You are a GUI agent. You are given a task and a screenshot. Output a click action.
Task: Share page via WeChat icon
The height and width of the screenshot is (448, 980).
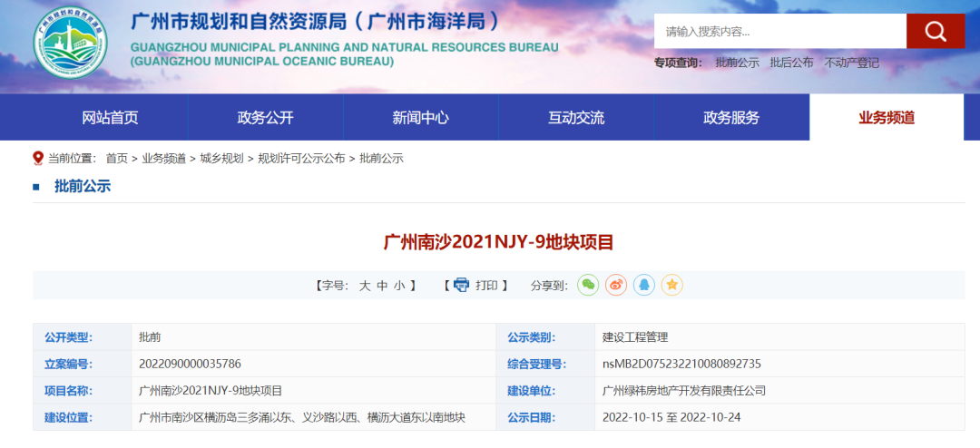(587, 285)
